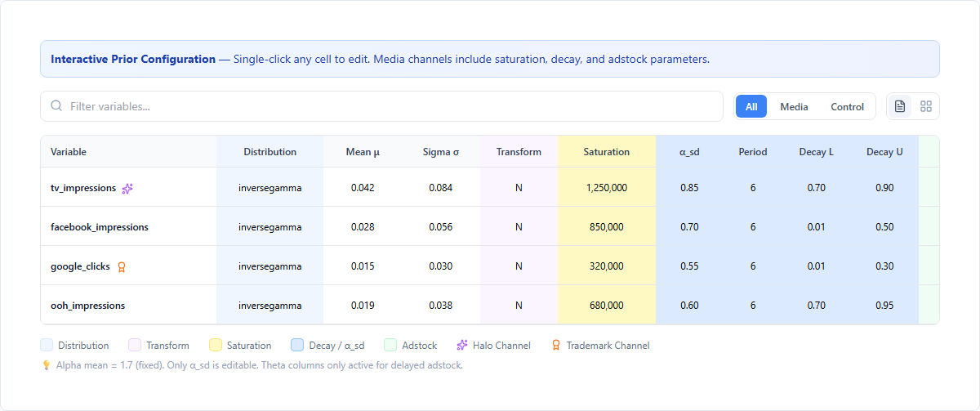The width and height of the screenshot is (980, 411).
Task: Edit tv_impressions Transform cell N
Action: 519,188
